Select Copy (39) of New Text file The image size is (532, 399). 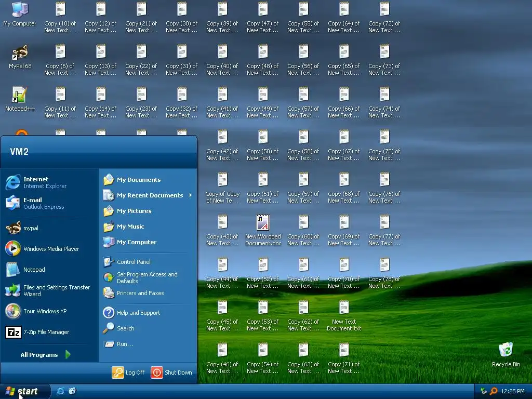point(222,17)
